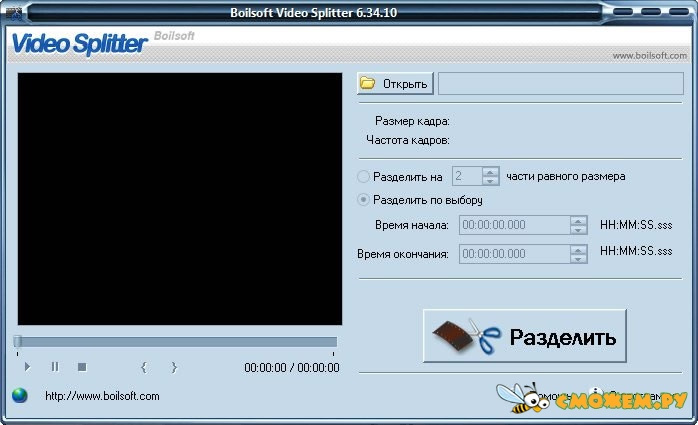The height and width of the screenshot is (425, 698).
Task: Increase the number of parts
Action: coord(490,172)
